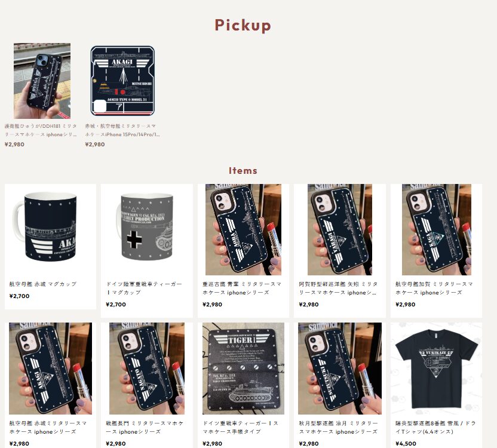Image resolution: width=497 pixels, height=448 pixels.
Task: Open the TIGER I notebook-style case image
Action: (243, 369)
